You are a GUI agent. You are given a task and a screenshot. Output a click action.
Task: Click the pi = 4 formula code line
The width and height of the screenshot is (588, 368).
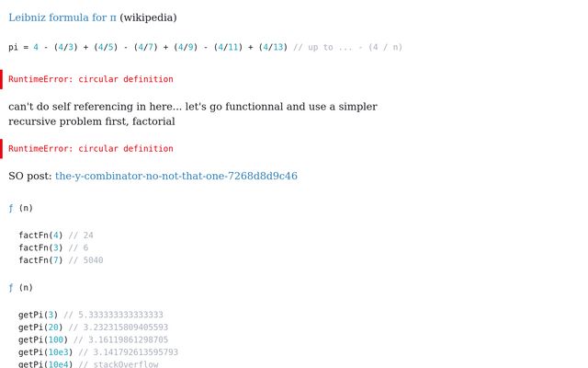pos(147,47)
